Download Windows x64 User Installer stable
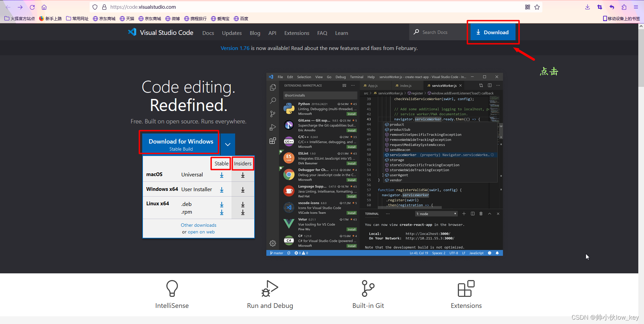Screen dimensions: 644x324 [222, 190]
